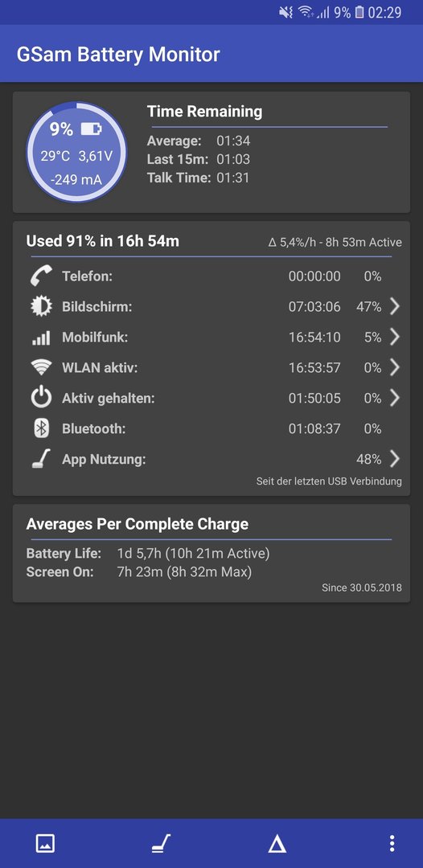Viewport: 423px width, 868px height.
Task: Tap the 'Seit der letzten USB Verbindung' text
Action: point(329,481)
